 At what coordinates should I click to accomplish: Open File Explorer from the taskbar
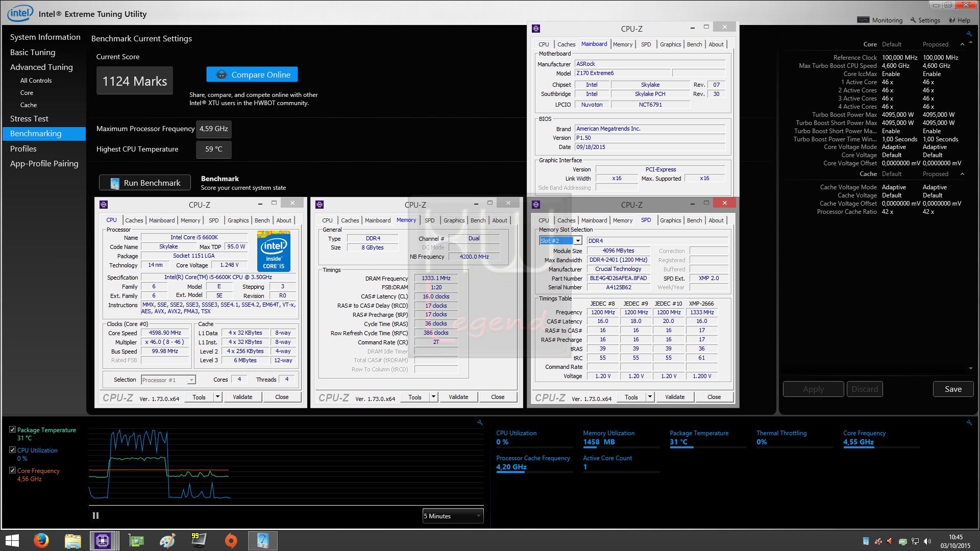point(72,541)
